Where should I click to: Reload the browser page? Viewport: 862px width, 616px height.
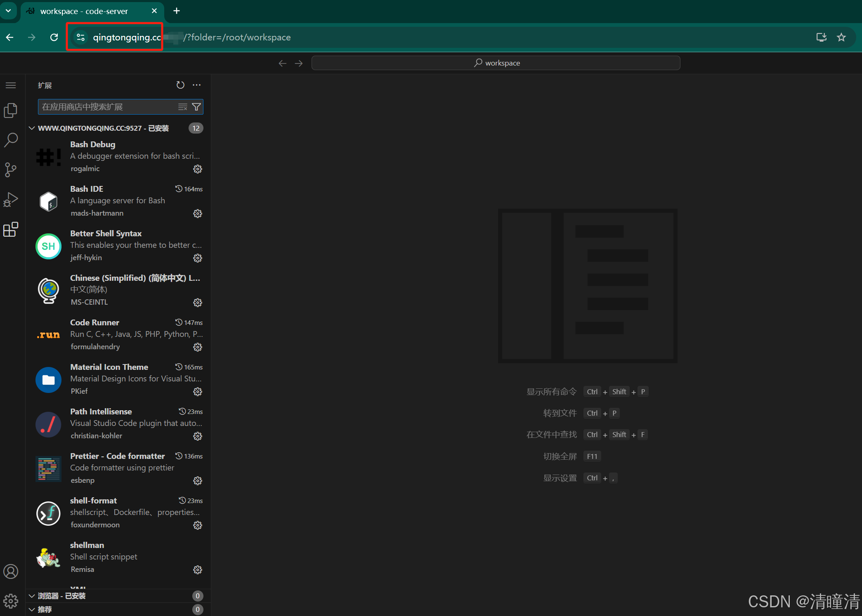pyautogui.click(x=54, y=38)
